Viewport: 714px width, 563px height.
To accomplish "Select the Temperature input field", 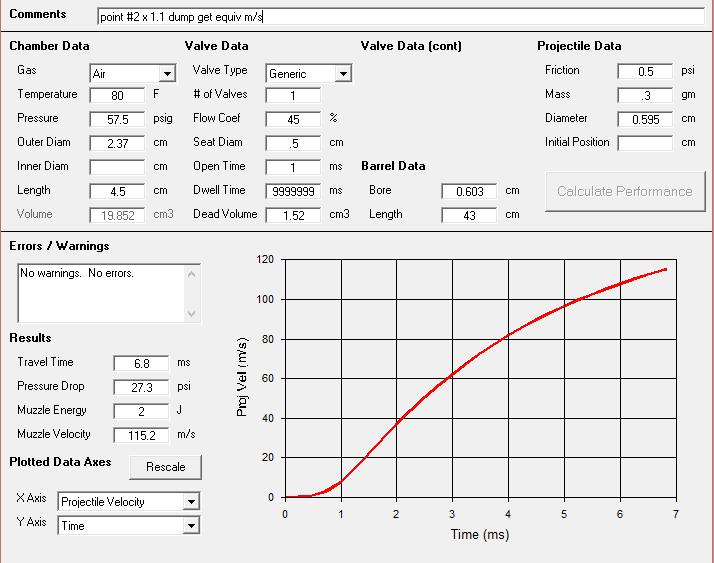I will coord(117,96).
